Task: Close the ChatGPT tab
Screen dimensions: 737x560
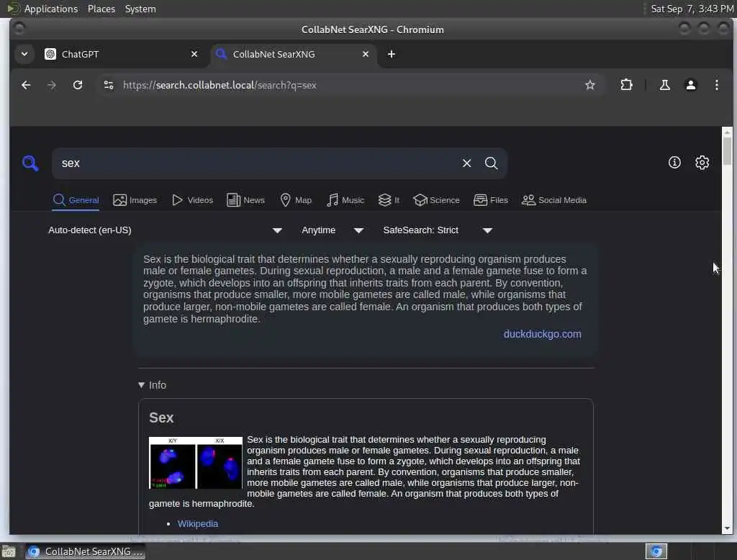Action: 194,54
